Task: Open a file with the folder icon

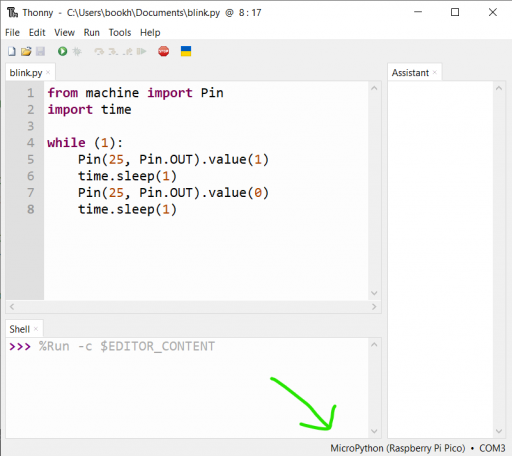Action: coord(26,51)
